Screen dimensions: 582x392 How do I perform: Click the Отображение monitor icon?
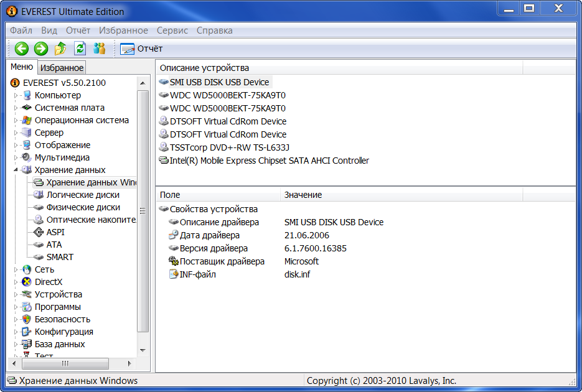tap(27, 145)
